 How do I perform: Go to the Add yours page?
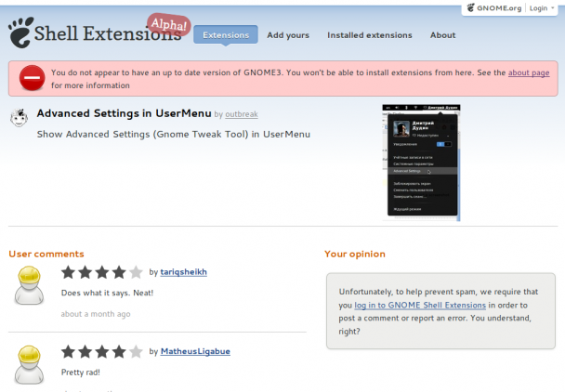pos(288,35)
